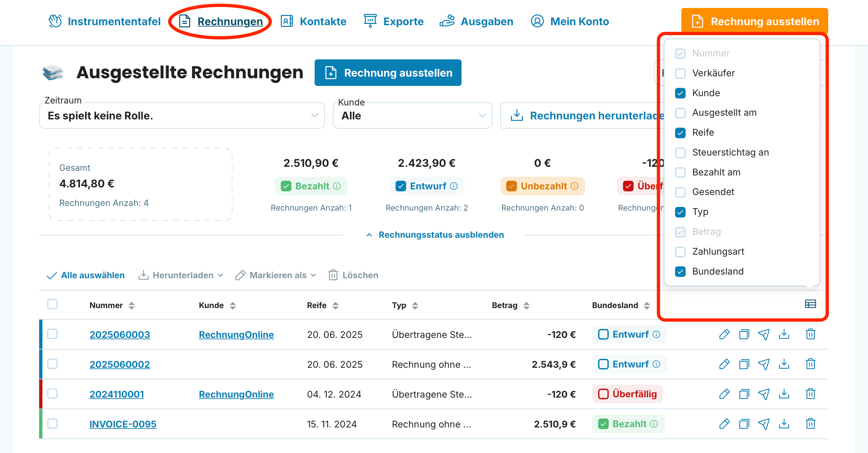
Task: Tick the header select-all checkbox in the table
Action: pos(52,304)
